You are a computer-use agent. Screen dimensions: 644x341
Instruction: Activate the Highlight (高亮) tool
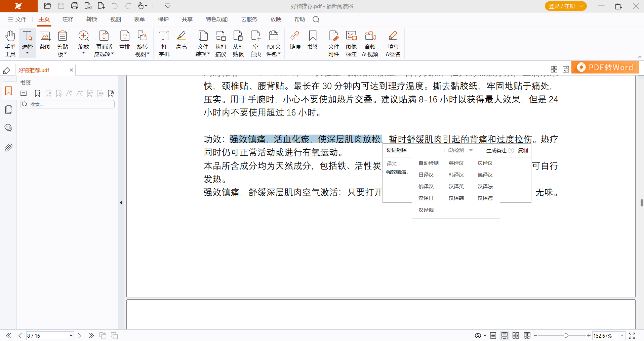(x=181, y=40)
